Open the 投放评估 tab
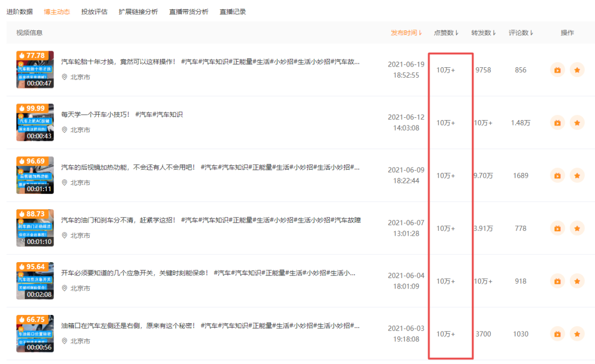595x364 pixels. (x=94, y=12)
